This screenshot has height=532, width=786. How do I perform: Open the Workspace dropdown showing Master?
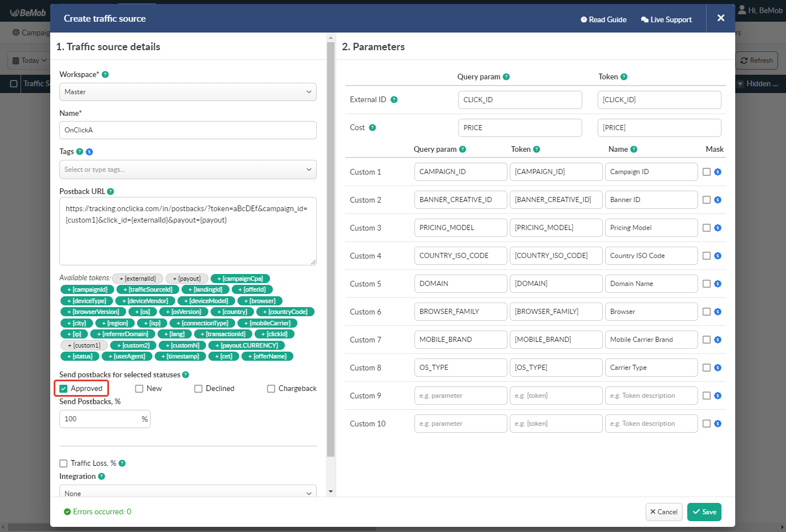pyautogui.click(x=188, y=92)
